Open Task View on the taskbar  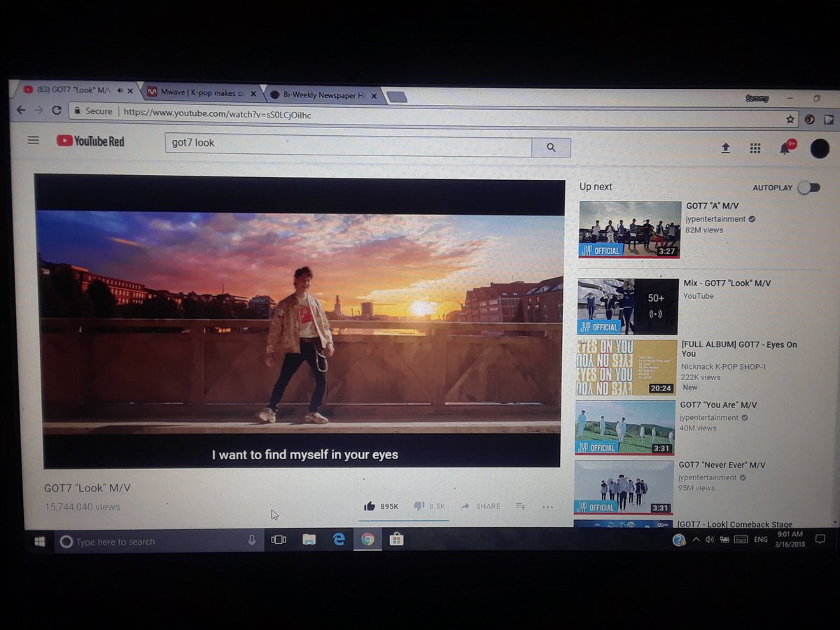[279, 540]
